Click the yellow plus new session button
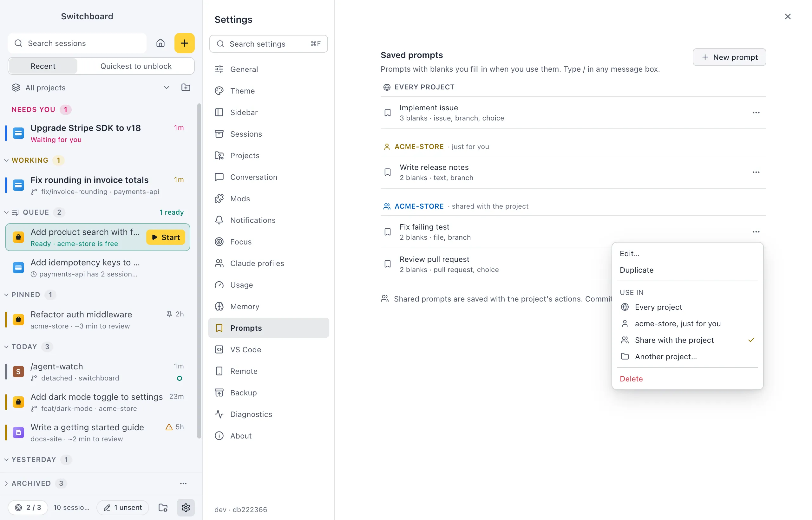This screenshot has height=520, width=812. [x=184, y=43]
